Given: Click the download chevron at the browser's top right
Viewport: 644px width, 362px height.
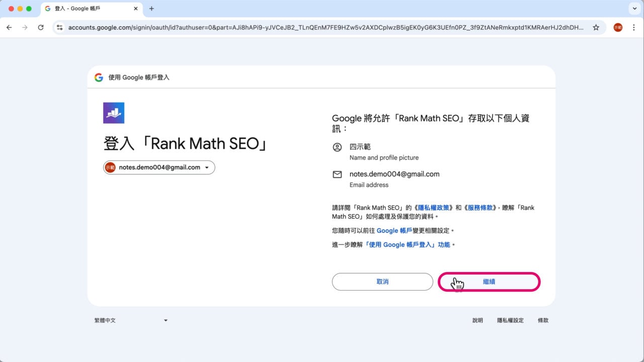Looking at the screenshot, I should [x=633, y=9].
